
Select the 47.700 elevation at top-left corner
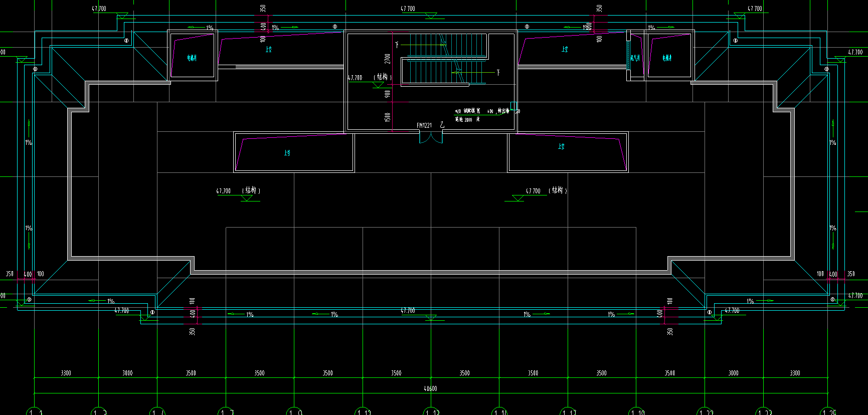(99, 9)
